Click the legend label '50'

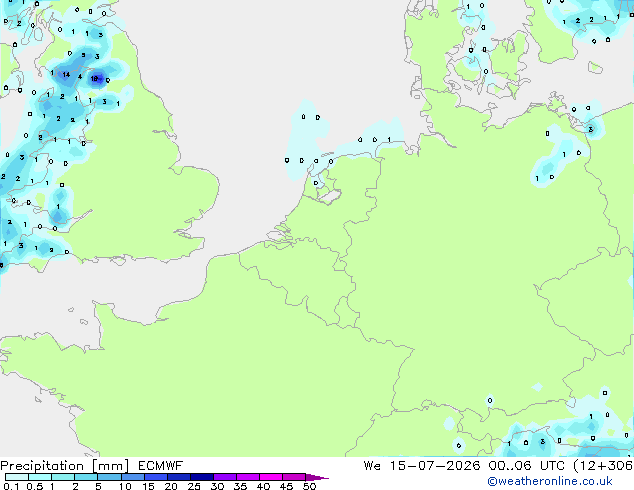coord(309,486)
